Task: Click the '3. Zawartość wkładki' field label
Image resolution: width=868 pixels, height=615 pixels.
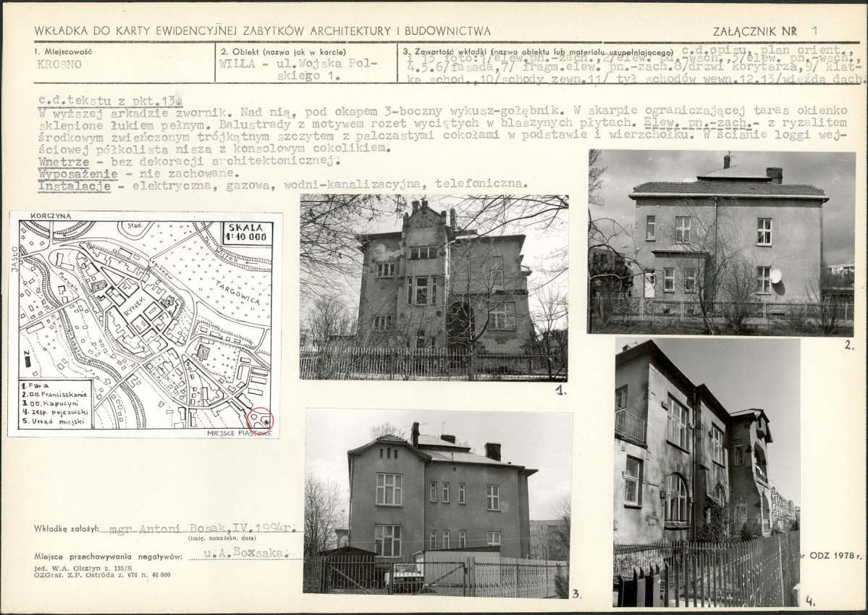Action: (x=539, y=51)
